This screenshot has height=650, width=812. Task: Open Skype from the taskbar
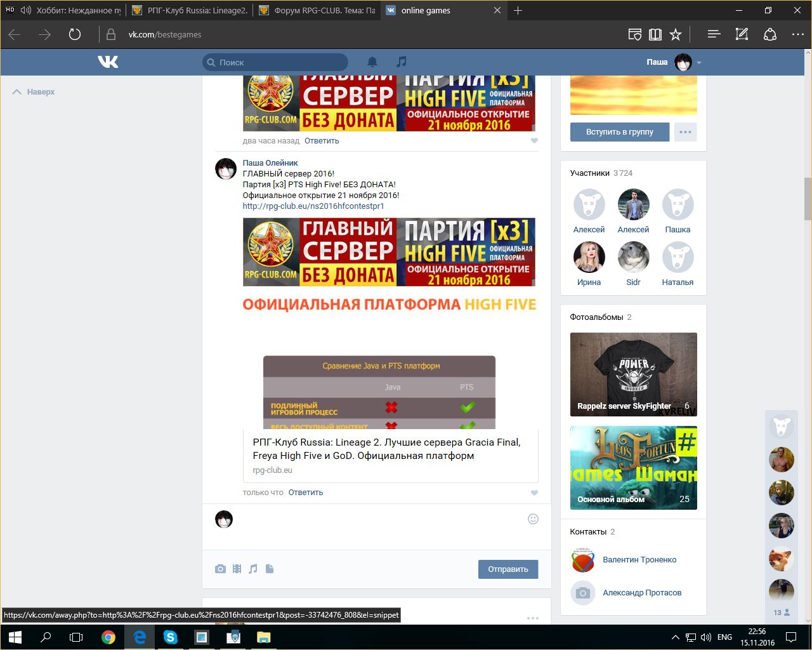point(171,637)
